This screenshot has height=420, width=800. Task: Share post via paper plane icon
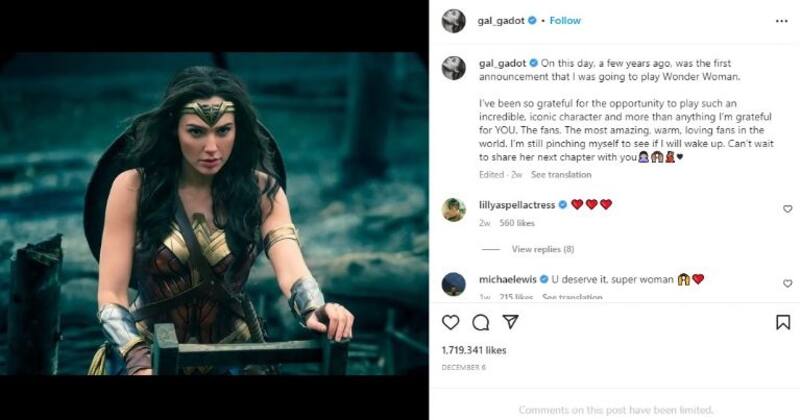[x=510, y=322]
